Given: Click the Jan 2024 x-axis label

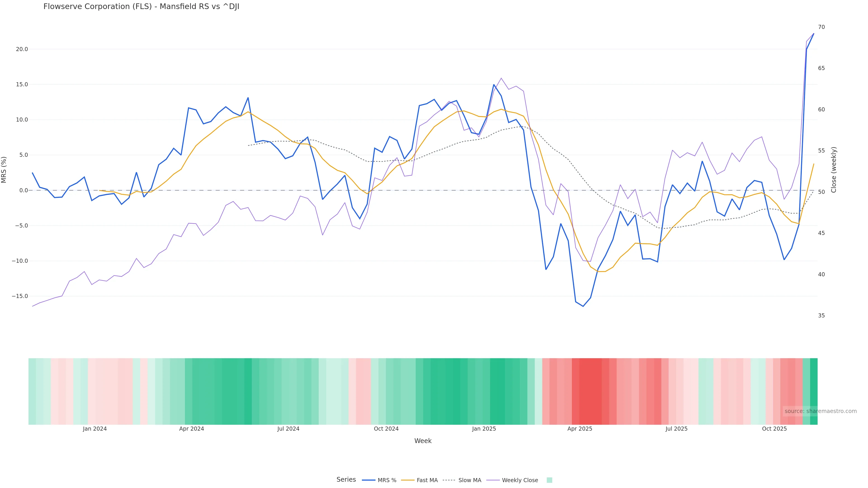Looking at the screenshot, I should coord(95,429).
